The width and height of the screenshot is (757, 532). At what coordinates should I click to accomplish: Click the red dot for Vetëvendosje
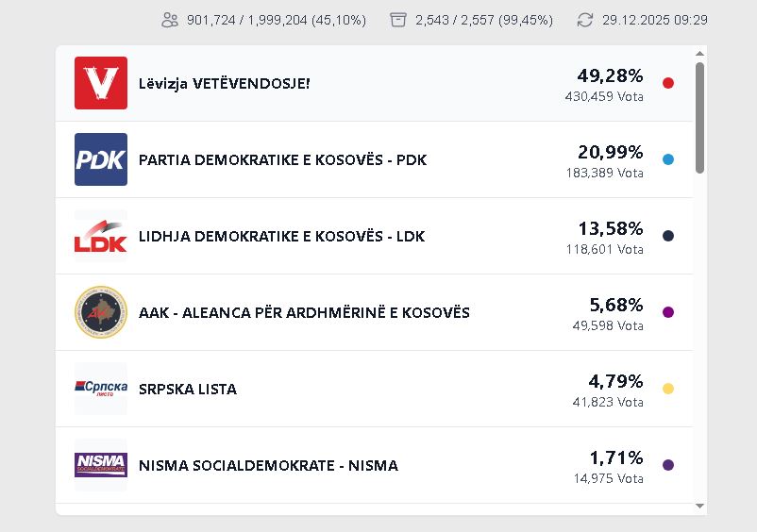coord(668,83)
